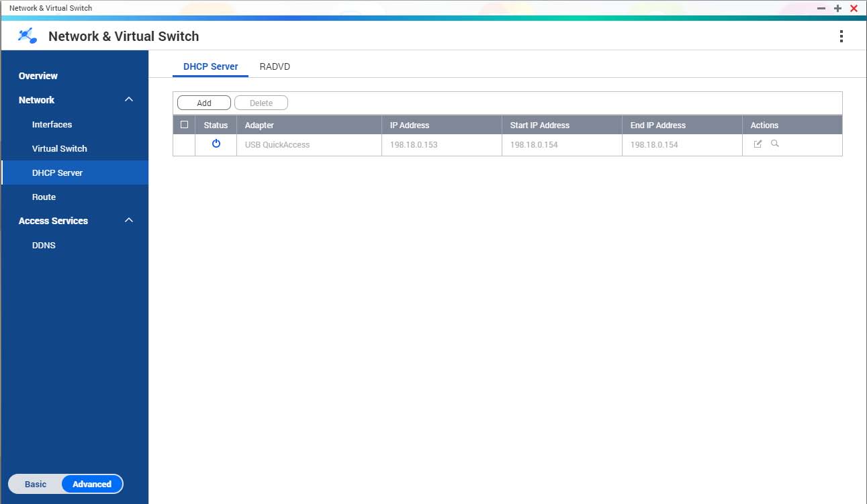Image resolution: width=867 pixels, height=504 pixels.
Task: Tick the select-all checkbox in table header
Action: pyautogui.click(x=184, y=124)
